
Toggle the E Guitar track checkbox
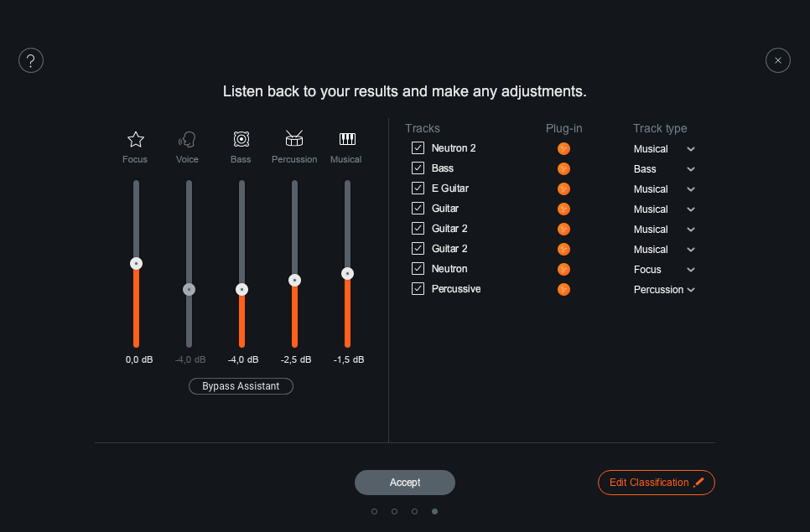coord(418,189)
